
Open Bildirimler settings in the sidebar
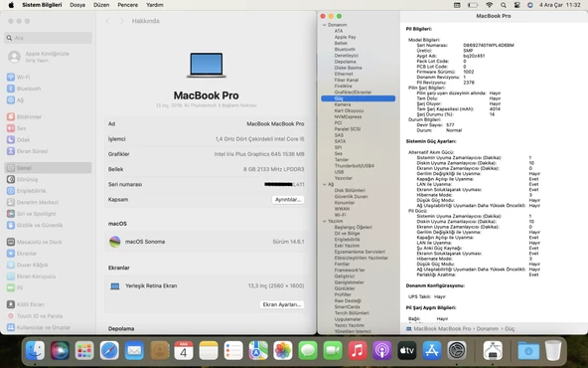pos(25,116)
